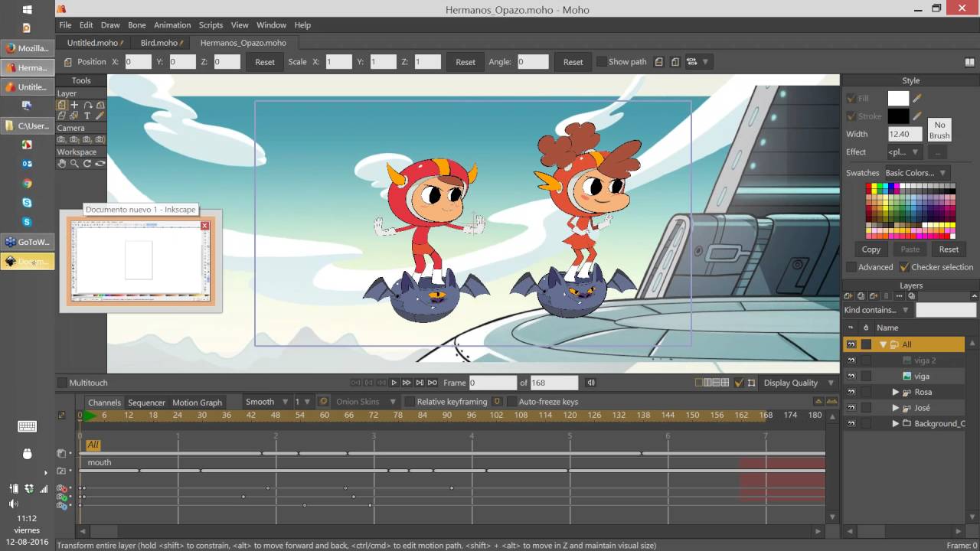Click the Copy button in the Style panel
The width and height of the screenshot is (980, 551).
[x=871, y=249]
